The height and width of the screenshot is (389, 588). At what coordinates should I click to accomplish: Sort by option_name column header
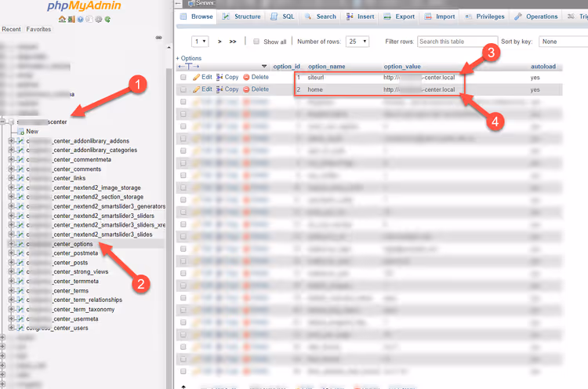click(x=327, y=67)
